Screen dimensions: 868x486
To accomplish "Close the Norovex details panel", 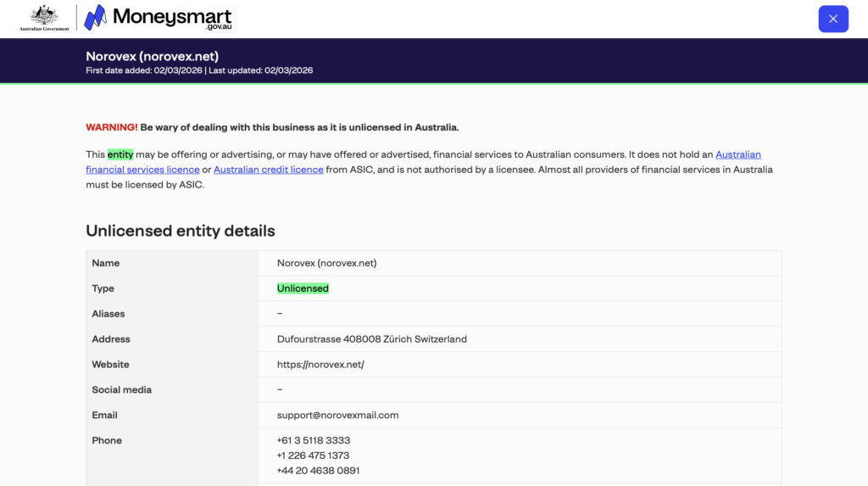I will (x=833, y=19).
